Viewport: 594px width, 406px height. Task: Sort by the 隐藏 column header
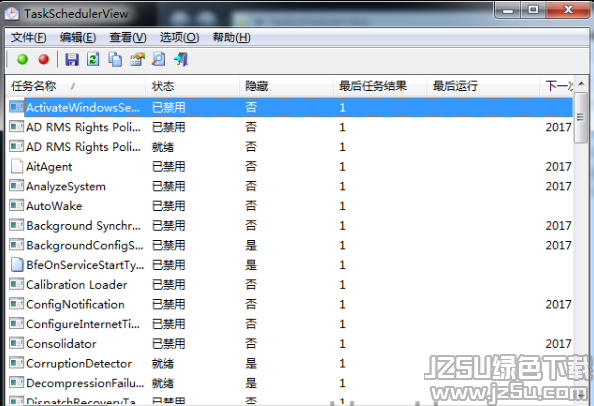pos(286,86)
